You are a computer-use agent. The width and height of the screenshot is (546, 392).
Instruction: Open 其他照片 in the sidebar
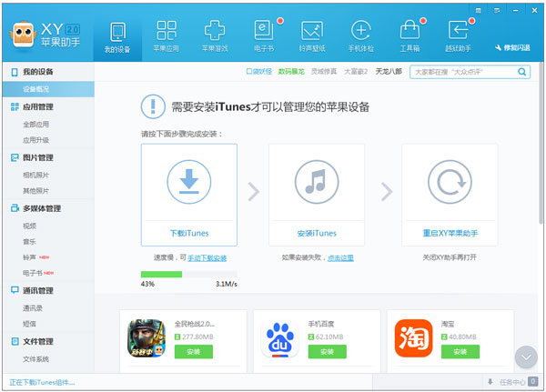35,191
